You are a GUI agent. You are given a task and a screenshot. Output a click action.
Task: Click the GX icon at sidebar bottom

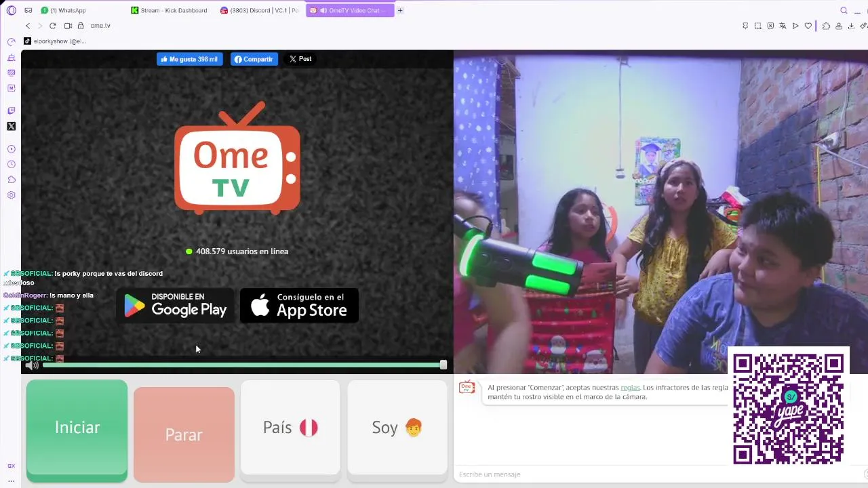click(x=12, y=466)
